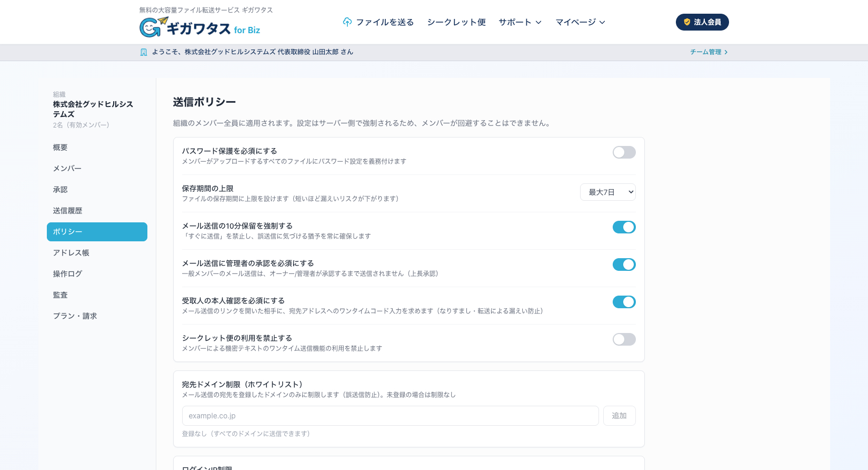Click the 登録なし status text under domain input
Viewport: 868px width, 470px height.
click(x=246, y=434)
